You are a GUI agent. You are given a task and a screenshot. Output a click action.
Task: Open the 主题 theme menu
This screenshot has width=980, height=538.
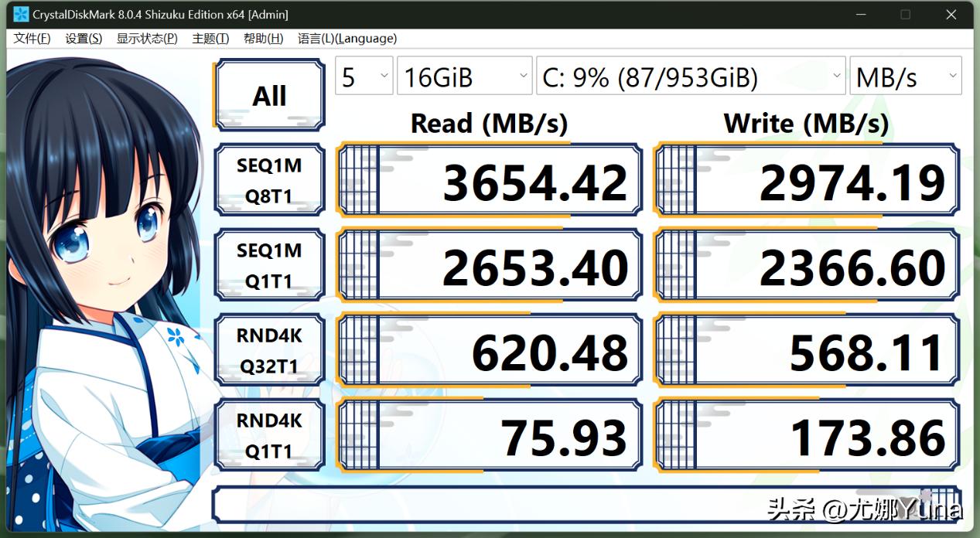coord(209,38)
